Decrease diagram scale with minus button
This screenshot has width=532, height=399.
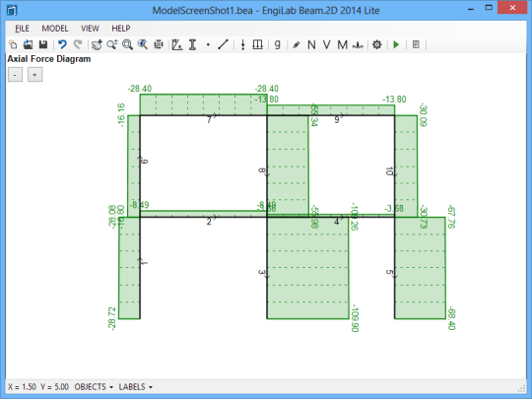(x=15, y=75)
